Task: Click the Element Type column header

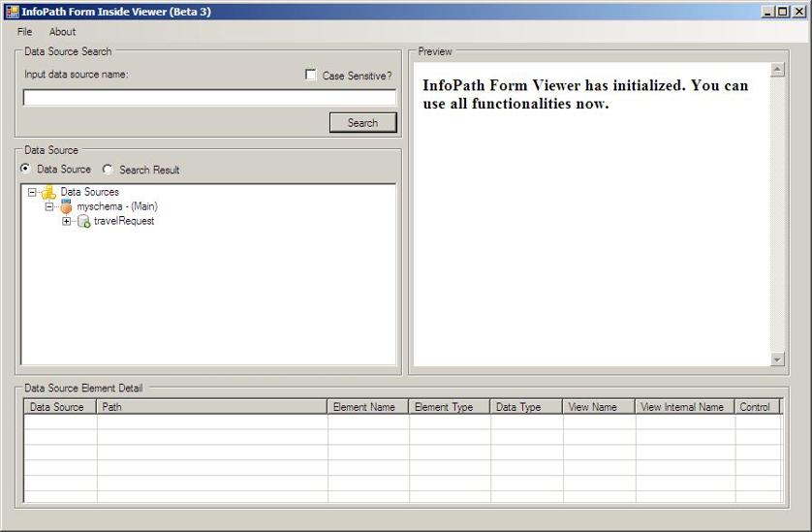Action: click(450, 407)
